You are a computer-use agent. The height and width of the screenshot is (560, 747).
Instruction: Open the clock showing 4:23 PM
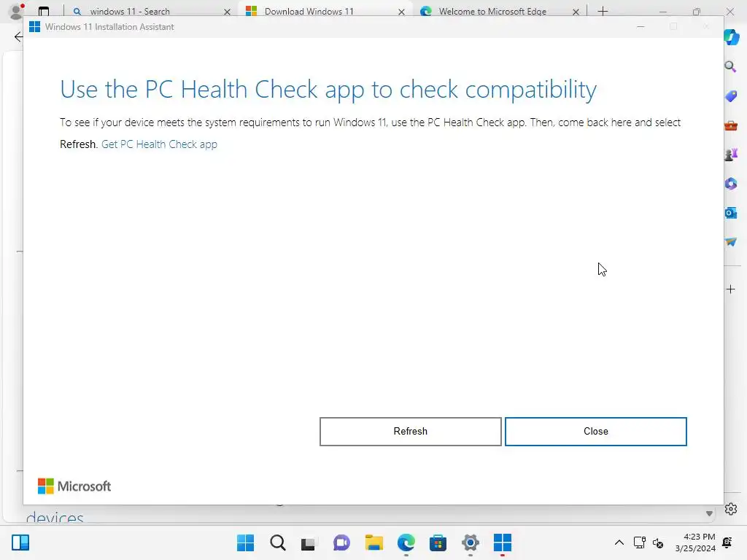[695, 542]
